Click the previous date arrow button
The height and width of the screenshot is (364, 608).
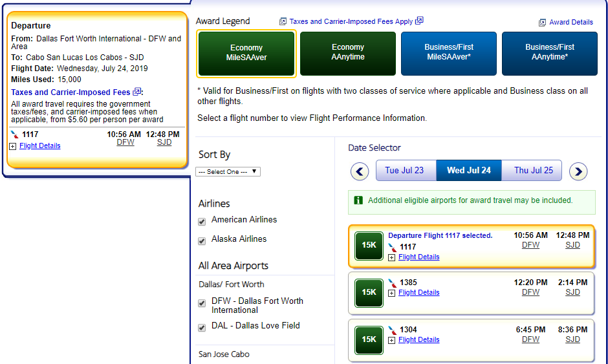click(x=360, y=171)
